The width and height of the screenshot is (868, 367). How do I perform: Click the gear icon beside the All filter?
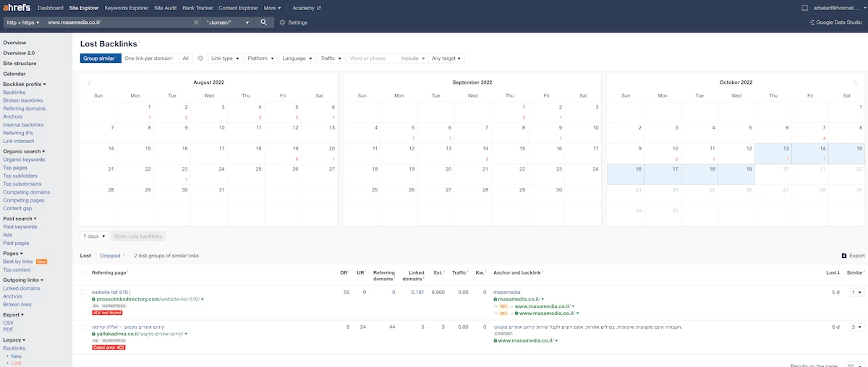[x=200, y=58]
